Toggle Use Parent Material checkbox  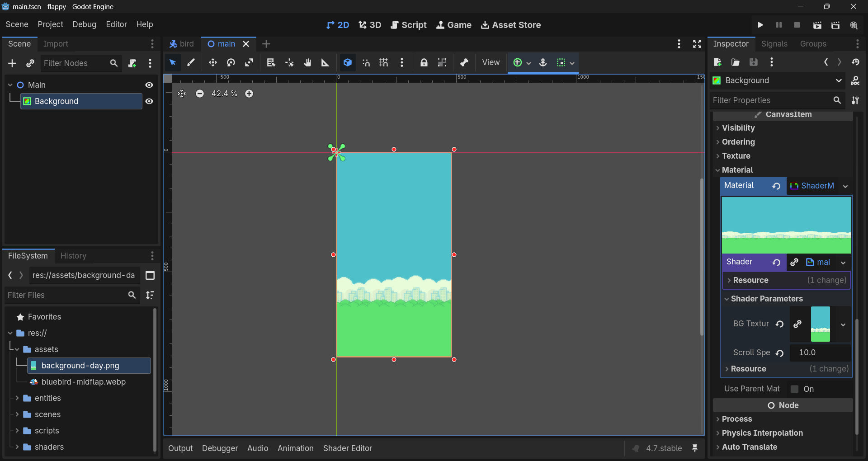point(794,389)
